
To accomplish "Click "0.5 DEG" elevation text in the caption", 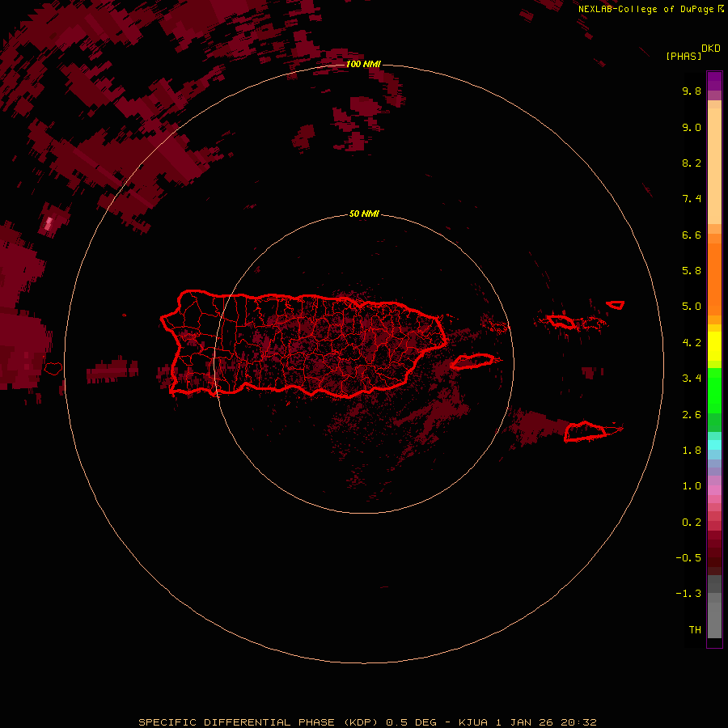I will coord(412,722).
